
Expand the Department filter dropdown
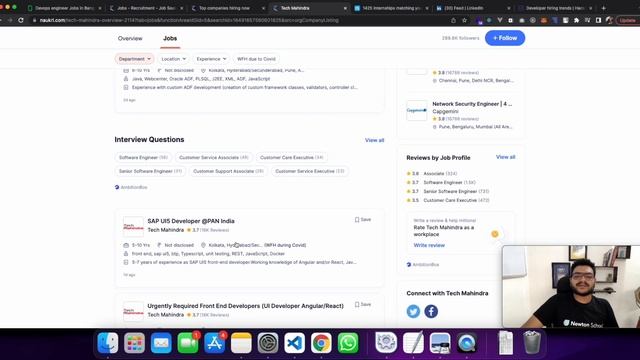pos(134,59)
